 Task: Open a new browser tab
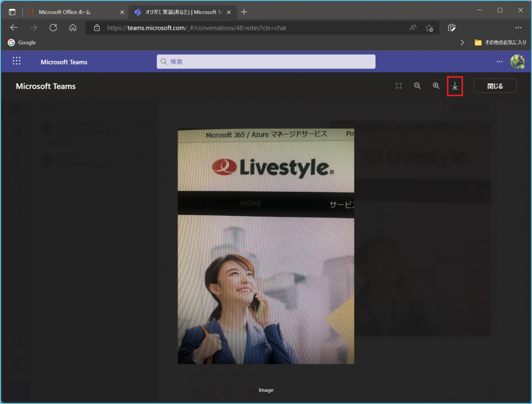coord(244,12)
